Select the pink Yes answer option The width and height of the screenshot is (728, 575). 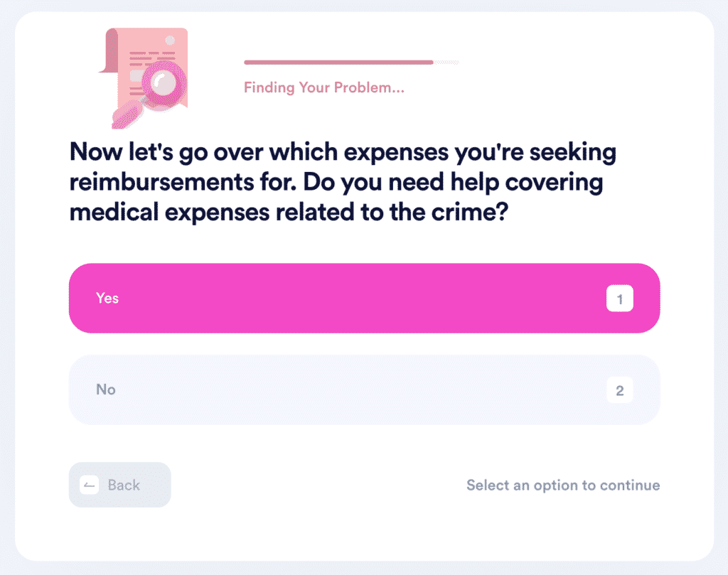tap(364, 298)
